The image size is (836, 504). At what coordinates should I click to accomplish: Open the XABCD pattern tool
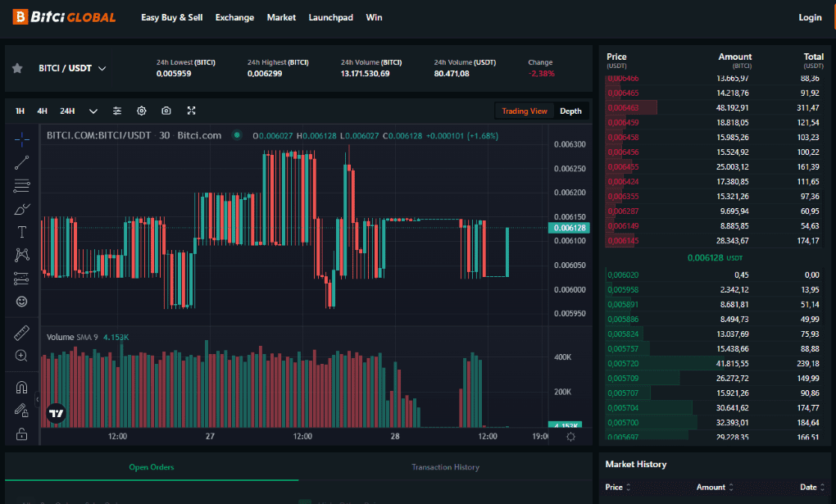21,255
